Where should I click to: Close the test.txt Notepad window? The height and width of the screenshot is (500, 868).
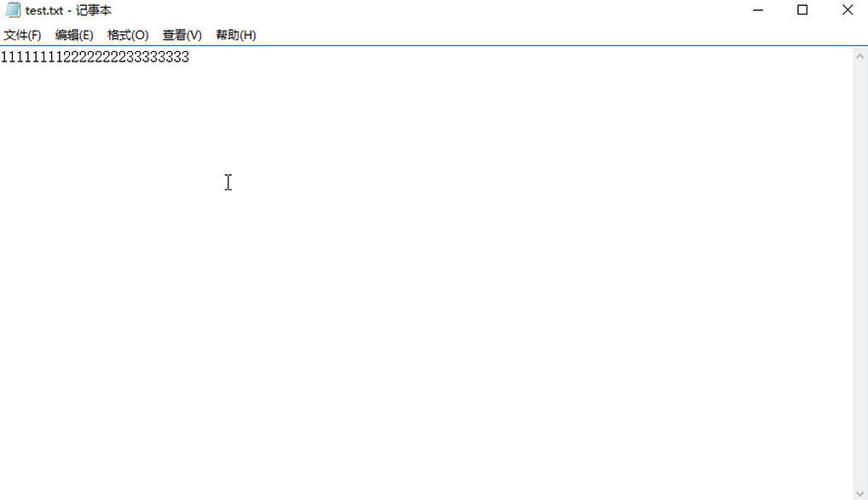tap(847, 10)
